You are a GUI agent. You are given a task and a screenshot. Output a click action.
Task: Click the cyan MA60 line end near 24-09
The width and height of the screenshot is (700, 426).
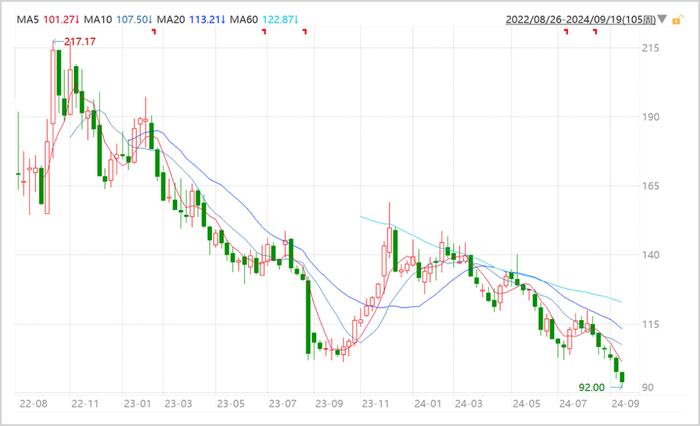620,301
